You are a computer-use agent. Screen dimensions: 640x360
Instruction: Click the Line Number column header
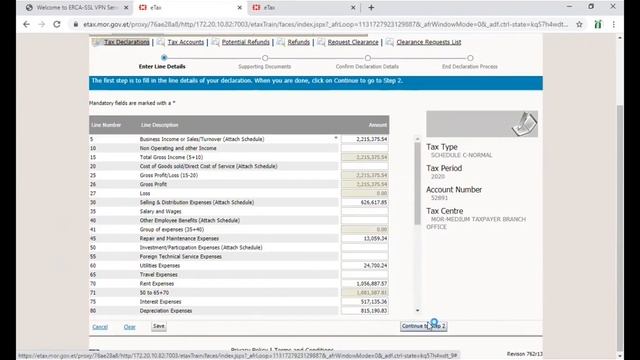[x=106, y=125]
